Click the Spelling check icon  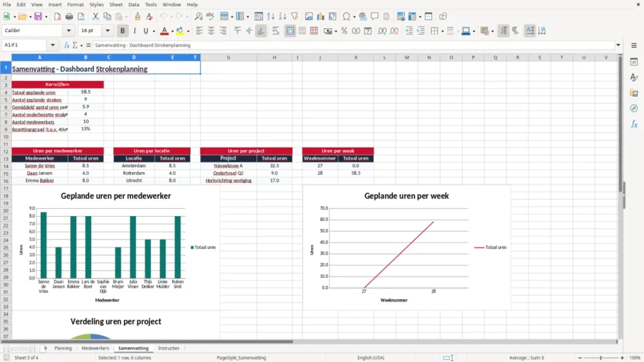(x=210, y=16)
